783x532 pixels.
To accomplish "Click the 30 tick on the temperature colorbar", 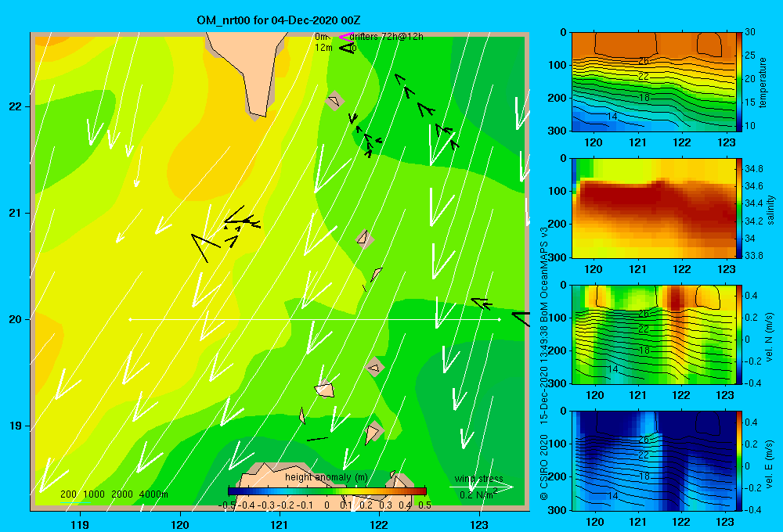I will 750,32.
